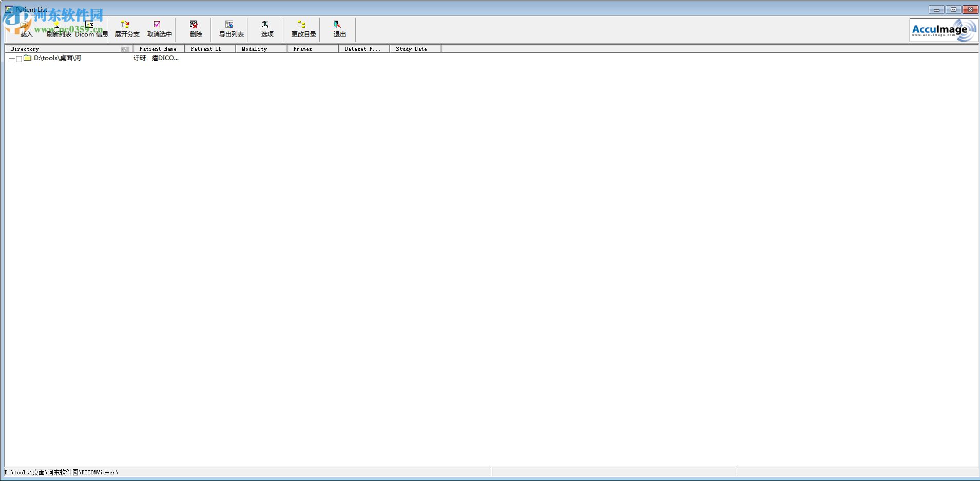Click the Frames column header
The width and height of the screenshot is (980, 481).
click(313, 49)
